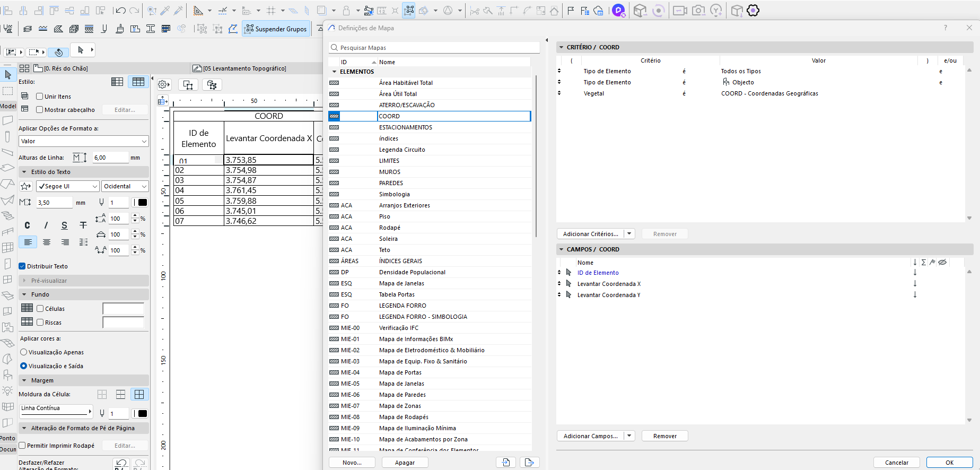Set text alignment to right
The width and height of the screenshot is (980, 470).
tap(65, 242)
